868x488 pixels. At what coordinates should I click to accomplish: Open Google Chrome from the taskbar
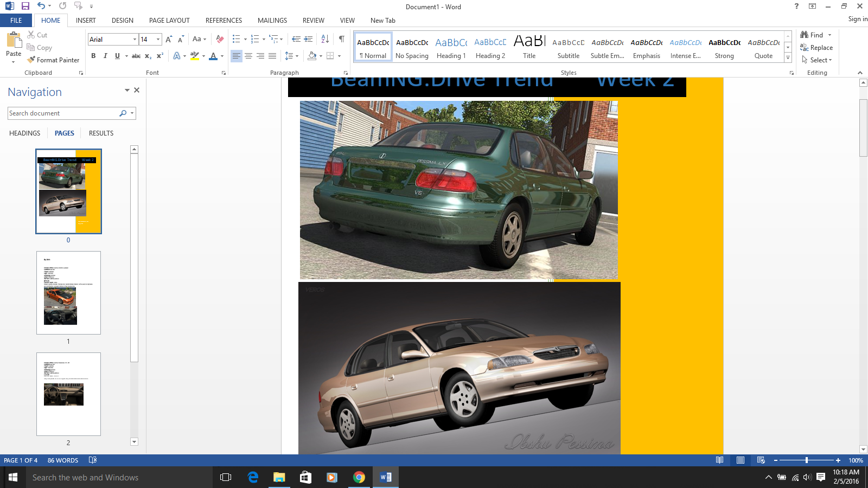click(359, 478)
